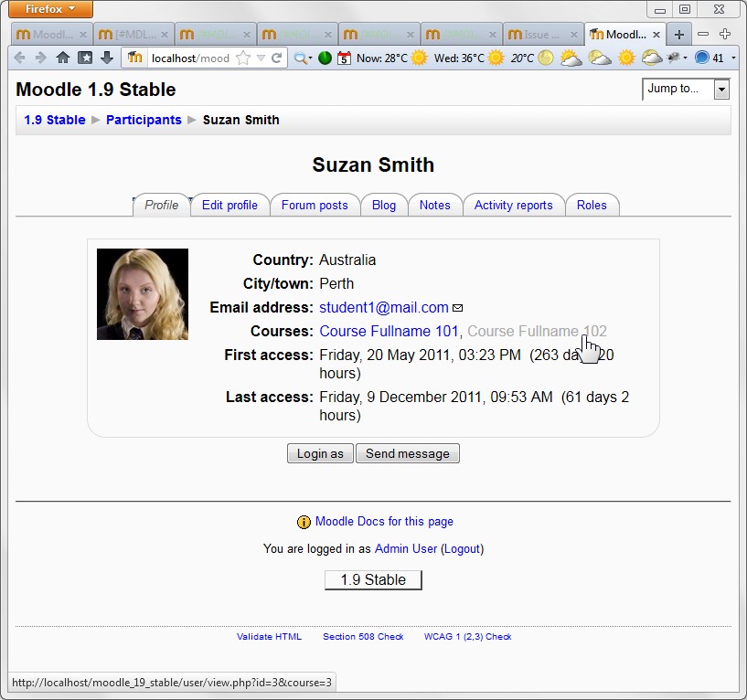Viewport: 747px width, 700px height.
Task: Click the tab-bar minus icon
Action: pos(703,34)
